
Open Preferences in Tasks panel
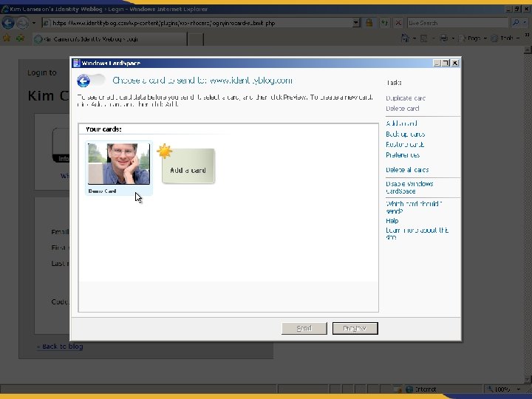point(403,155)
